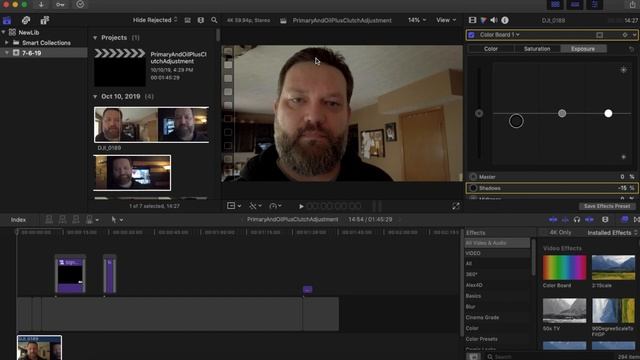Viewport: 640px width, 360px height.
Task: Click Save Effects Preset button
Action: click(607, 206)
